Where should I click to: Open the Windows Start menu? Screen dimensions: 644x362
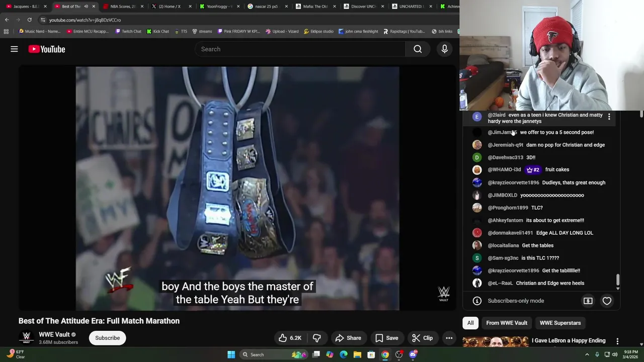click(231, 354)
